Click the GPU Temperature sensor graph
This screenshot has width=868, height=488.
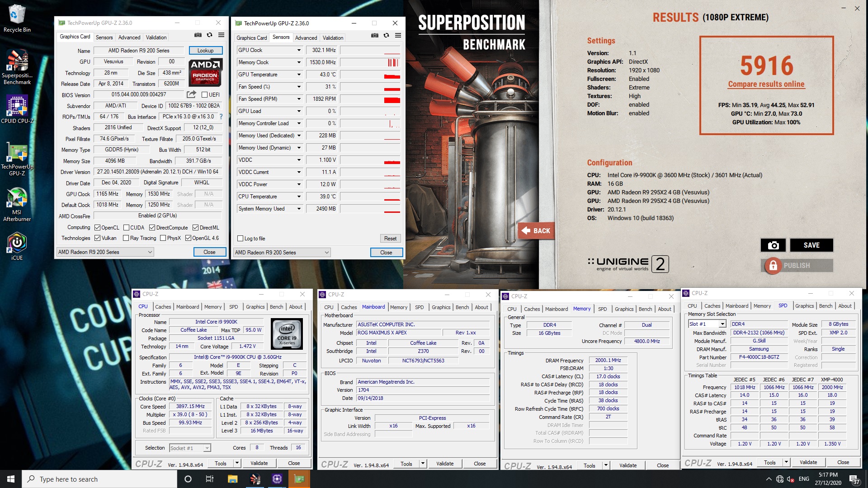coord(370,75)
